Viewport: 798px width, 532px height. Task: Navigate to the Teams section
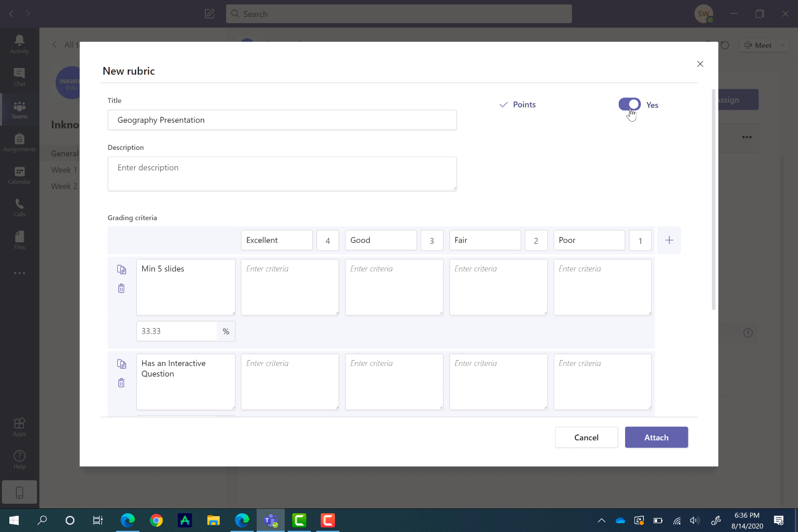(19, 109)
